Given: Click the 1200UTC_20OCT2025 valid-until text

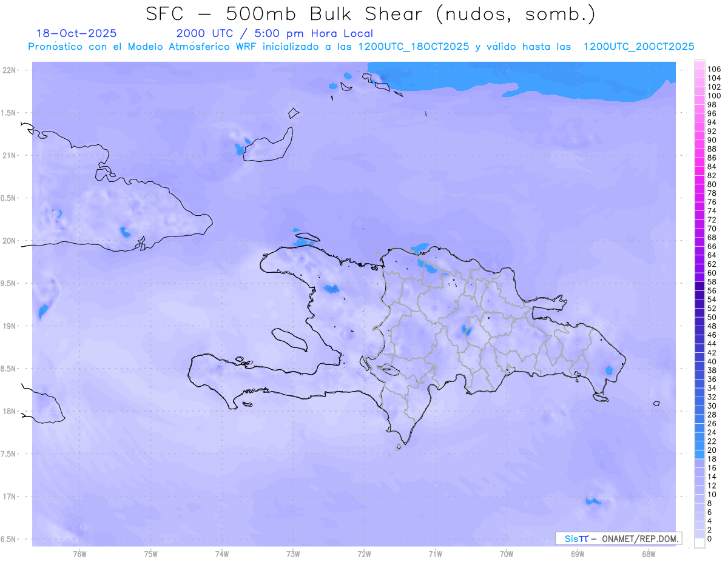Looking at the screenshot, I should tap(639, 47).
